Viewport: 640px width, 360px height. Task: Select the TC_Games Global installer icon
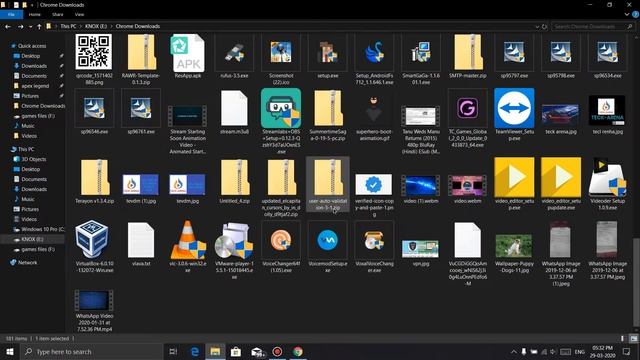468,109
